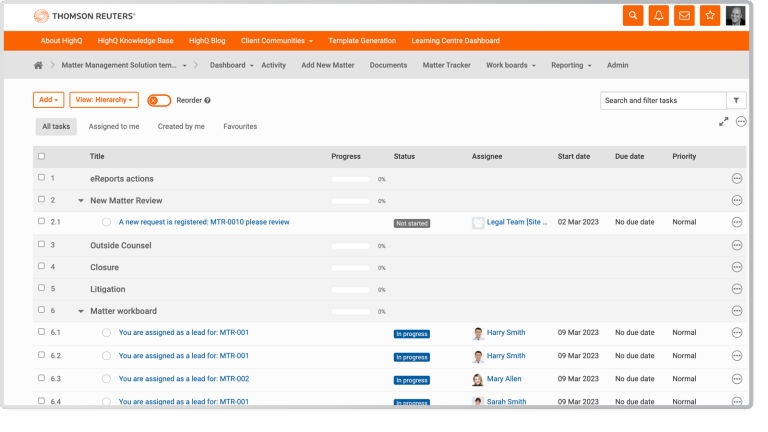Tick the checkbox for row 3 Outside Counsel

tap(41, 245)
